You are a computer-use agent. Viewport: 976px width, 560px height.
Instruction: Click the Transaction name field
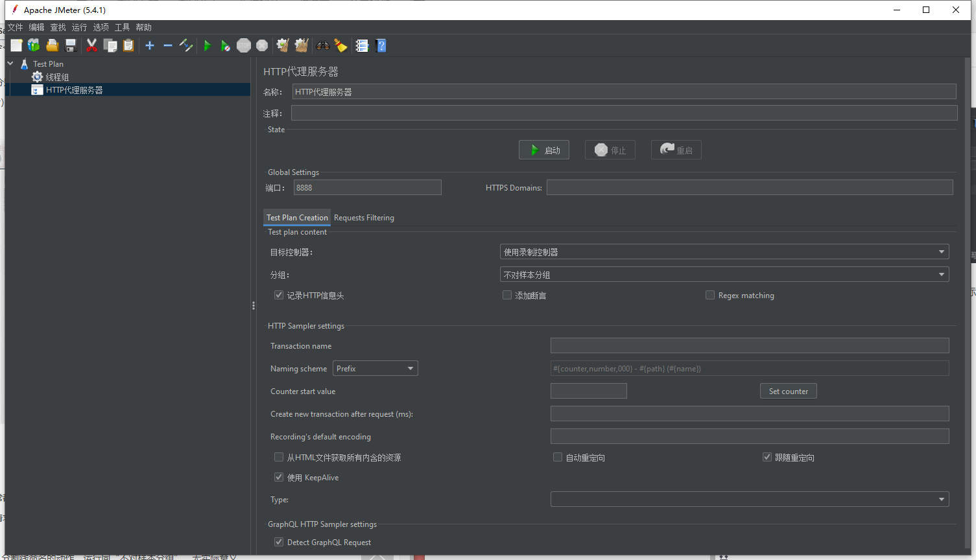click(750, 345)
